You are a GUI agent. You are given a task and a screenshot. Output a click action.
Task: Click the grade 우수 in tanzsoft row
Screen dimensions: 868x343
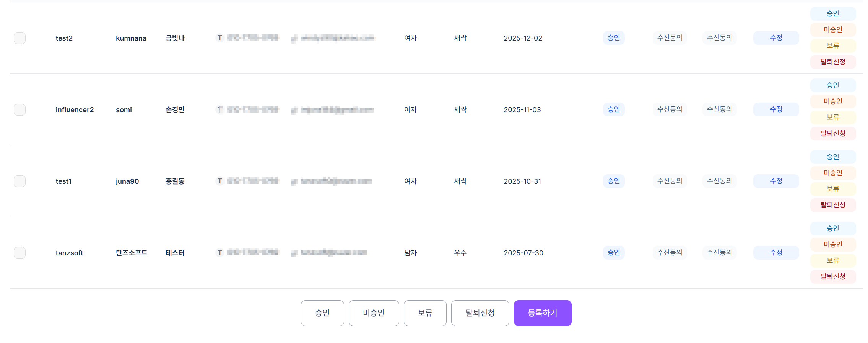(x=460, y=253)
